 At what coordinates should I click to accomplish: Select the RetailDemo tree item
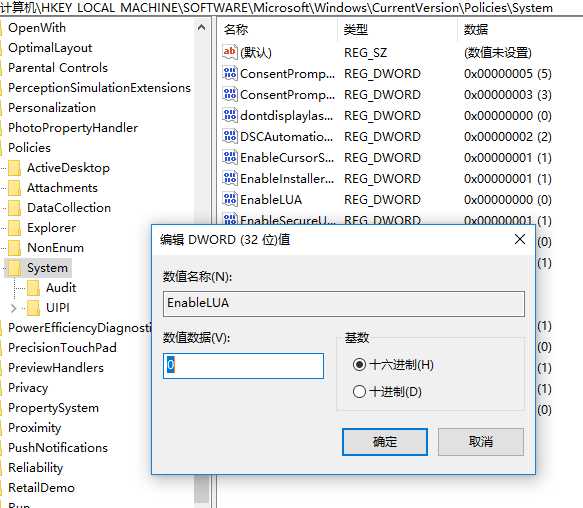[x=41, y=488]
